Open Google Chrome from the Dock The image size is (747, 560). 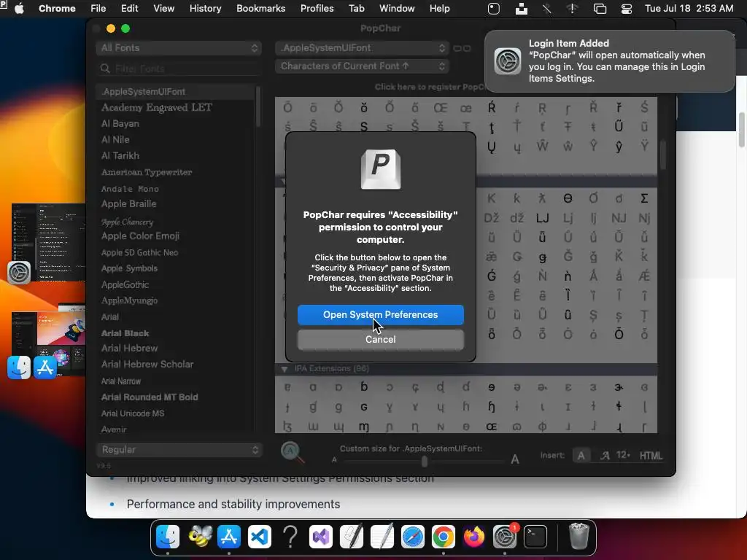pyautogui.click(x=443, y=537)
